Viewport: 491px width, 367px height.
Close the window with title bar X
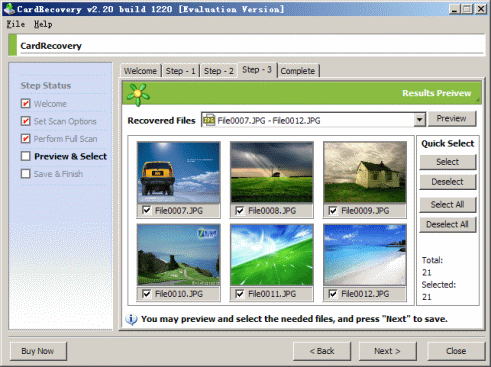(481, 9)
